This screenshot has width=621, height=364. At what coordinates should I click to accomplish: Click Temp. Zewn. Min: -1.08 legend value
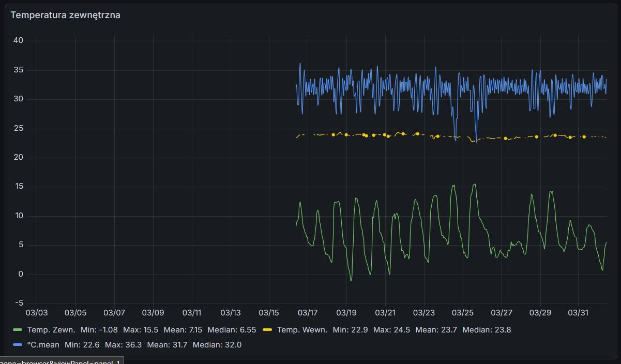click(x=99, y=329)
